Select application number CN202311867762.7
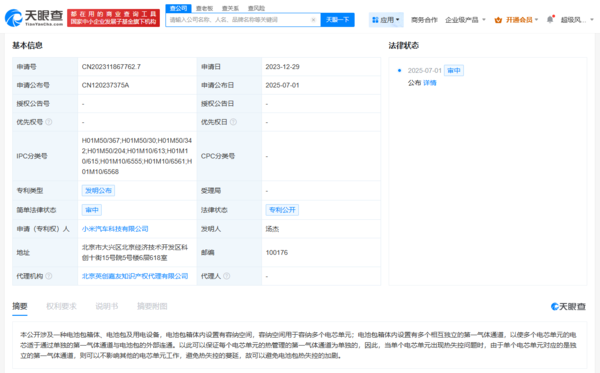600x373 pixels. [x=111, y=67]
